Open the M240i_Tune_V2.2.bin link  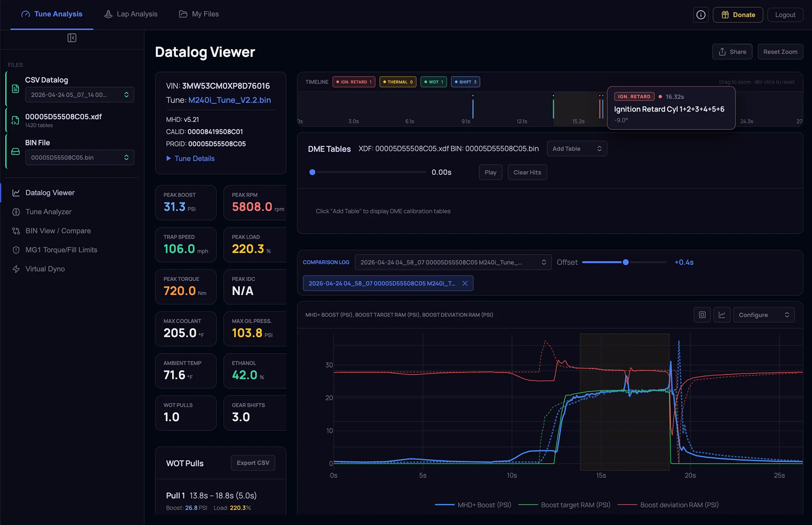[x=229, y=100]
